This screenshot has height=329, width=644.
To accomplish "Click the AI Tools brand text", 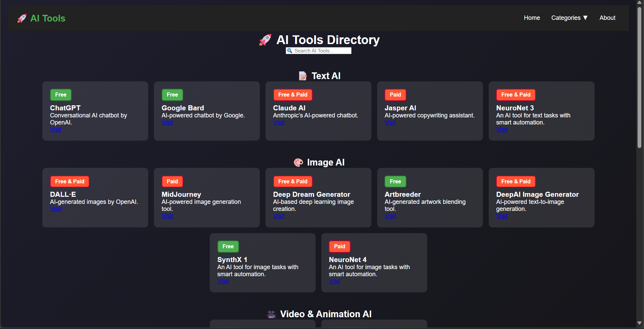I will [x=48, y=18].
